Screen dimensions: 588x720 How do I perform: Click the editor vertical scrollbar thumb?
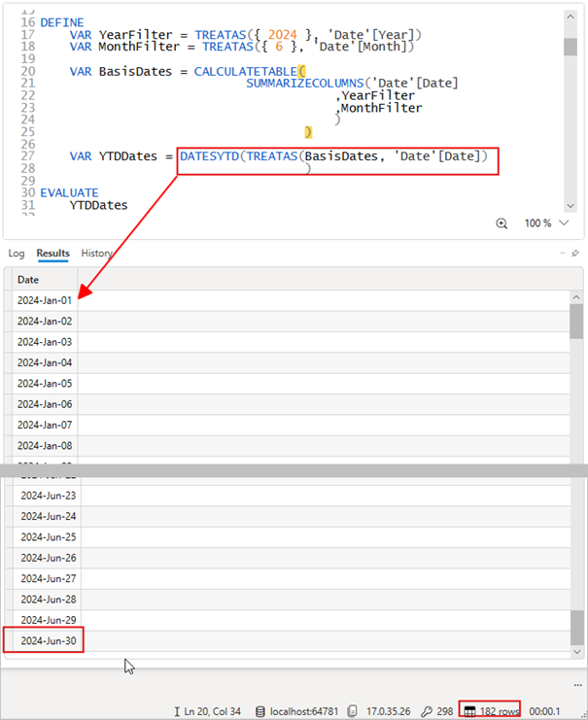coord(571,47)
